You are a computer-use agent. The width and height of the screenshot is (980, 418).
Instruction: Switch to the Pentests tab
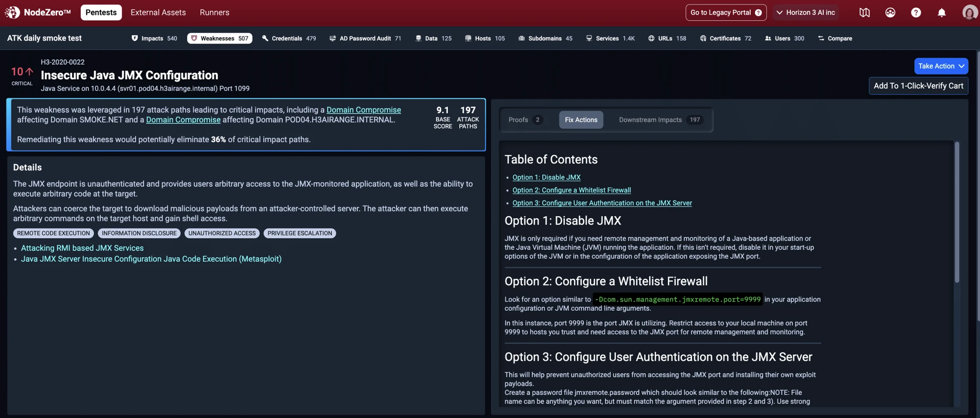(101, 12)
